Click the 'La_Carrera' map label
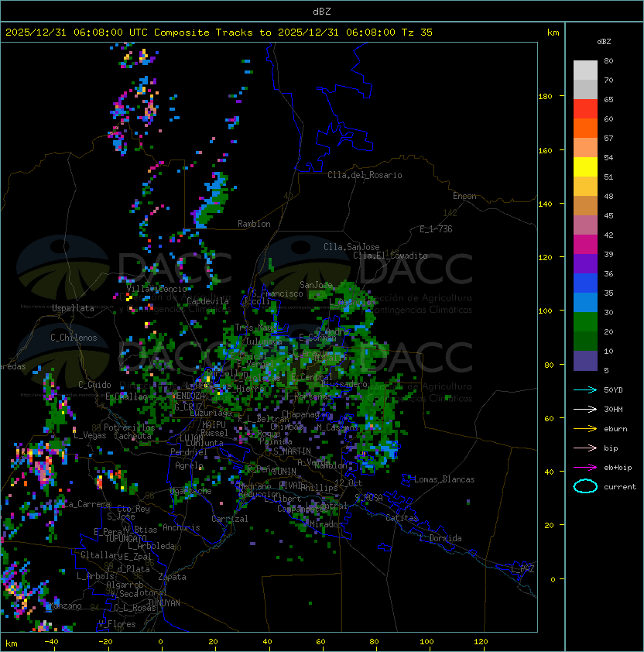The image size is (644, 652). pyautogui.click(x=87, y=504)
